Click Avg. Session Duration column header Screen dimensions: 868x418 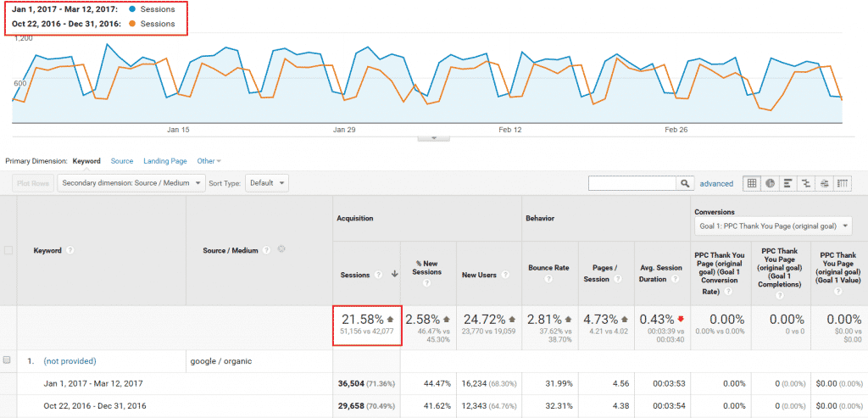661,273
